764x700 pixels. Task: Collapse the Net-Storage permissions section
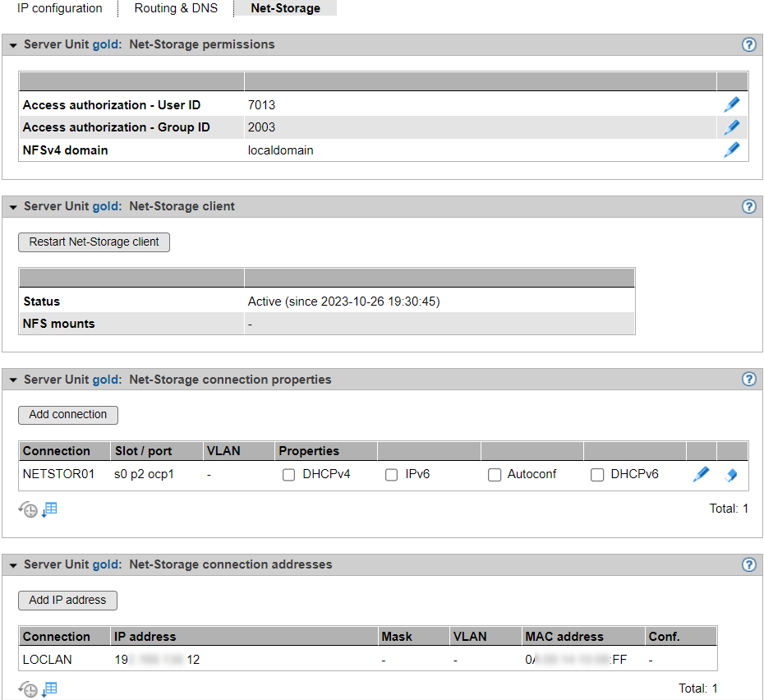tap(13, 45)
